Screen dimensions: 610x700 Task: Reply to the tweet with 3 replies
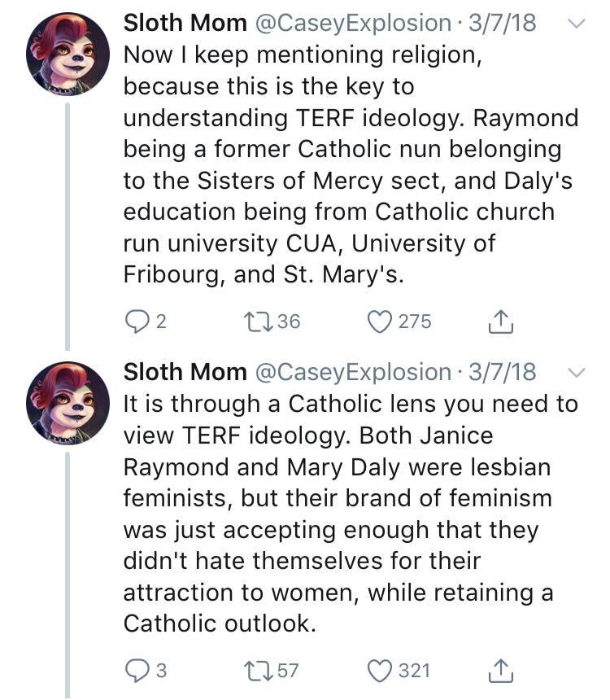pos(135,671)
